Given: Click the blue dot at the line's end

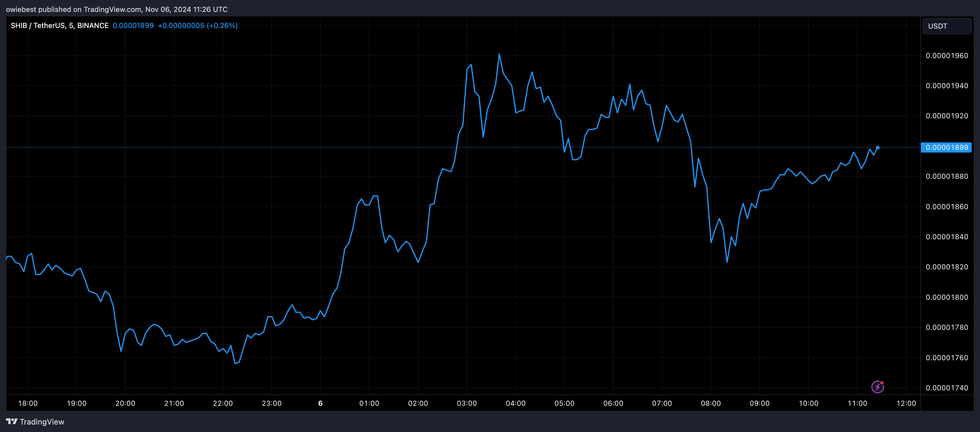Looking at the screenshot, I should (878, 147).
